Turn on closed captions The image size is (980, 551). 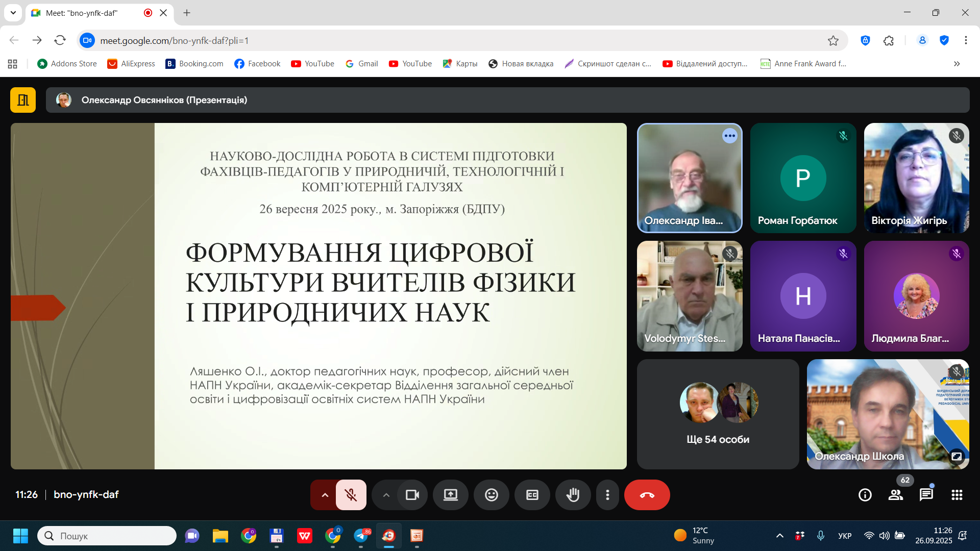point(532,495)
